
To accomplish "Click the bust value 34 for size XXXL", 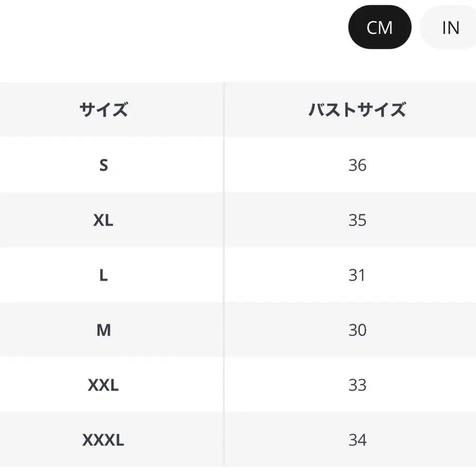I will [357, 440].
